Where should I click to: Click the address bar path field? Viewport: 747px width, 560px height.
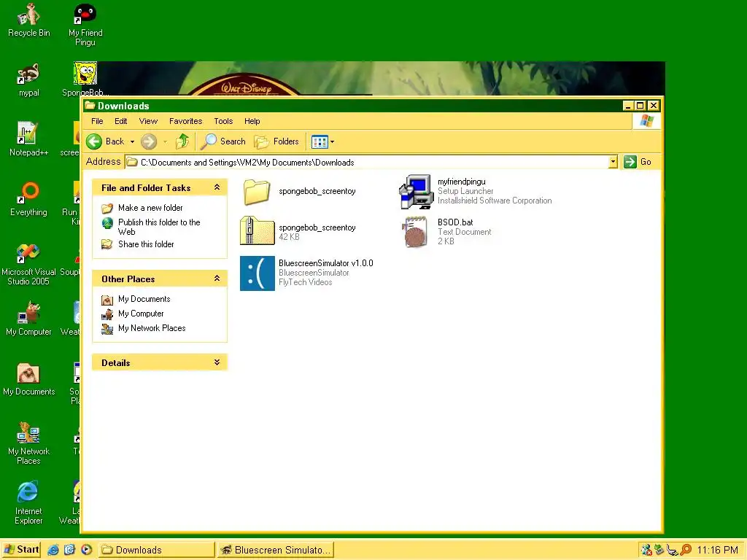pos(367,162)
